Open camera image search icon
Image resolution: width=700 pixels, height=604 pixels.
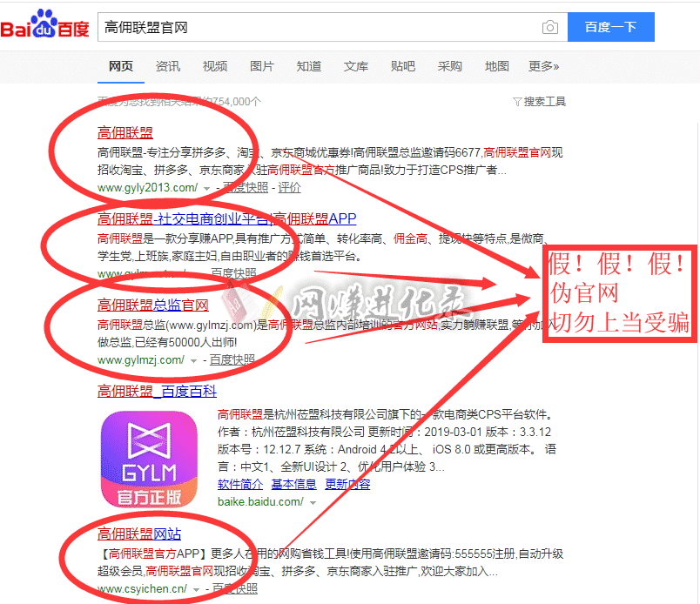(550, 28)
